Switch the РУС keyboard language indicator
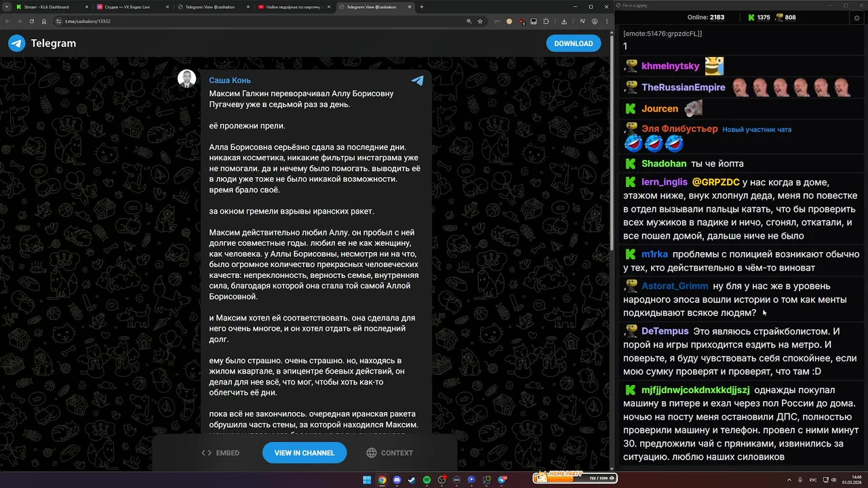Viewport: 868px width, 488px height. 813,480
